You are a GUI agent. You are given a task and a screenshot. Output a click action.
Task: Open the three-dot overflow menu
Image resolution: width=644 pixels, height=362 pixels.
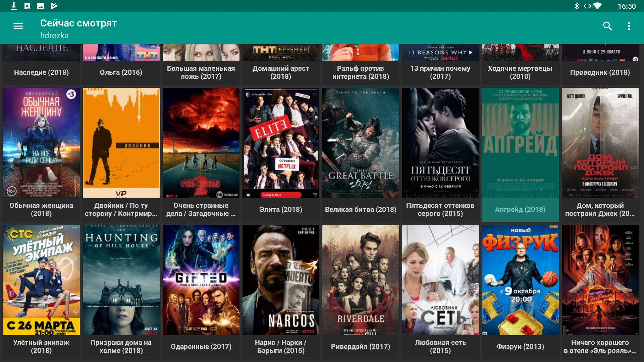point(629,26)
